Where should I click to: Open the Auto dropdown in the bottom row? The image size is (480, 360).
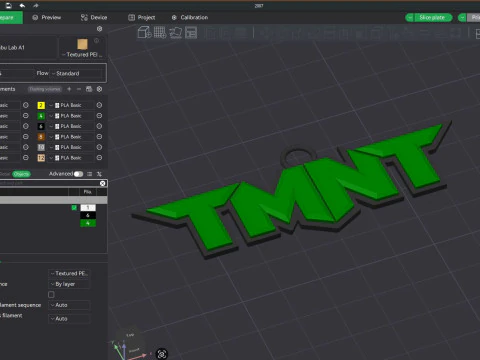click(x=69, y=319)
